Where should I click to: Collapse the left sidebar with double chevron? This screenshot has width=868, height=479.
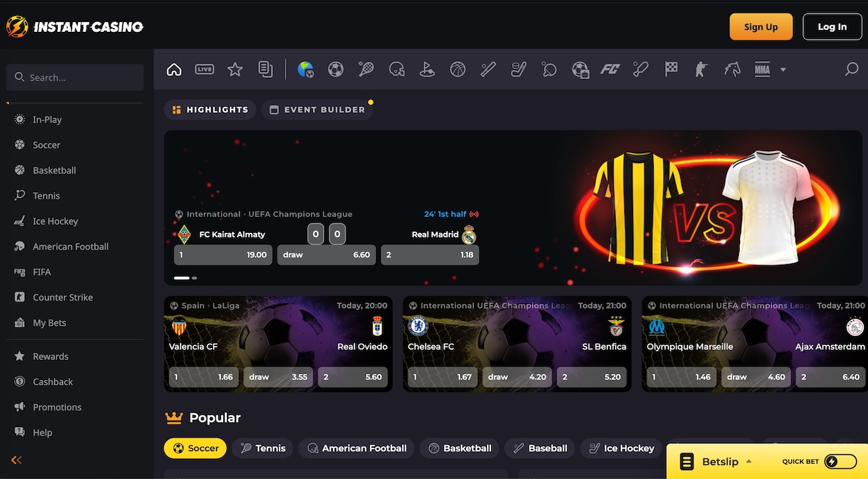(17, 460)
